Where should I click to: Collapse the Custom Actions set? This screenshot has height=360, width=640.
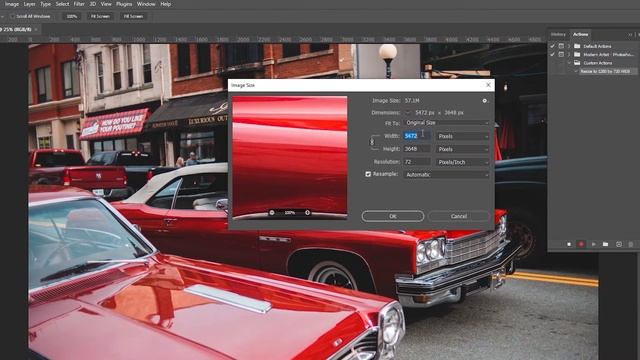click(569, 63)
